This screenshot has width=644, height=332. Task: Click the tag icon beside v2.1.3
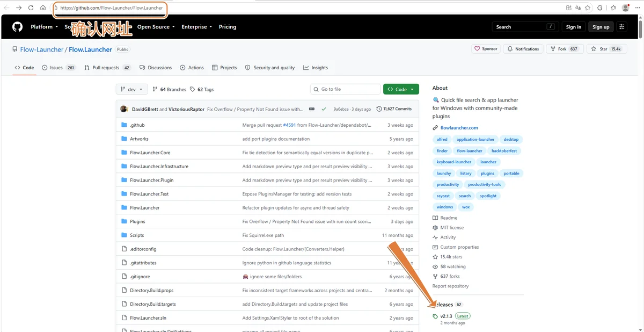click(x=435, y=316)
